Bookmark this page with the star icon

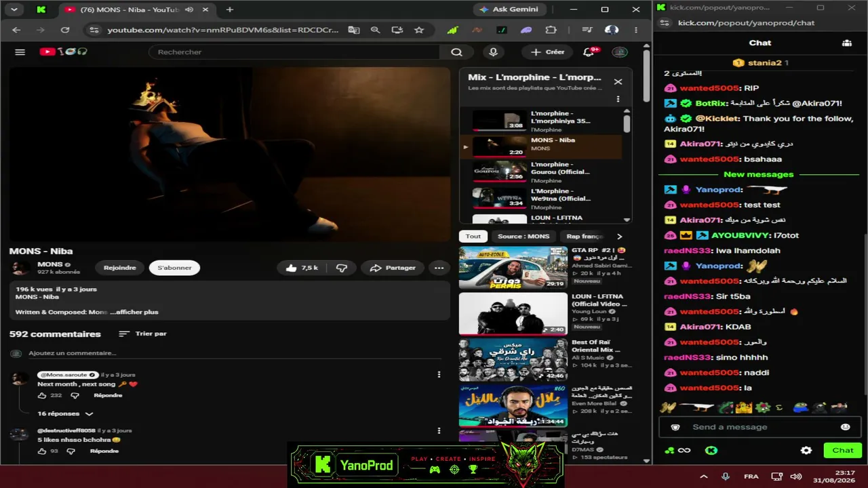coord(419,30)
